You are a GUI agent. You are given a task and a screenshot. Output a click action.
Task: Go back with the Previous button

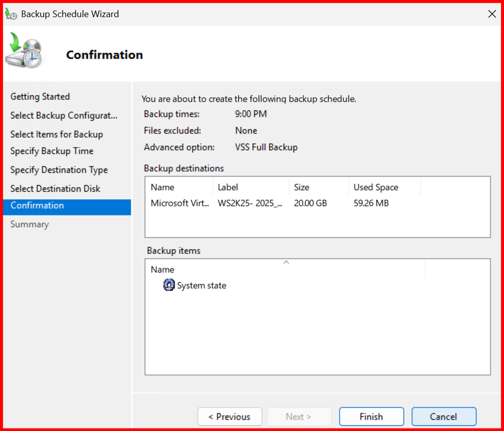click(230, 417)
